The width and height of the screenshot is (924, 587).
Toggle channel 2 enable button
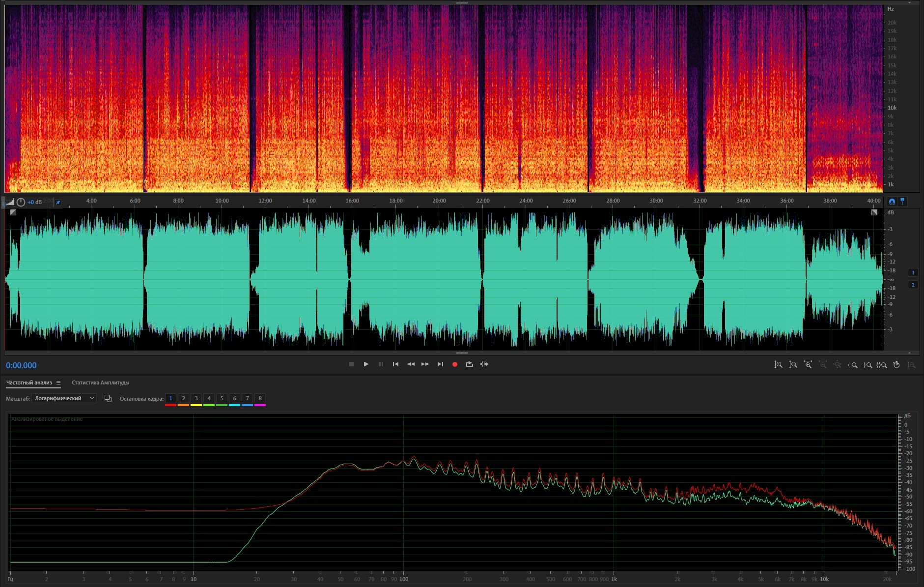pyautogui.click(x=913, y=285)
